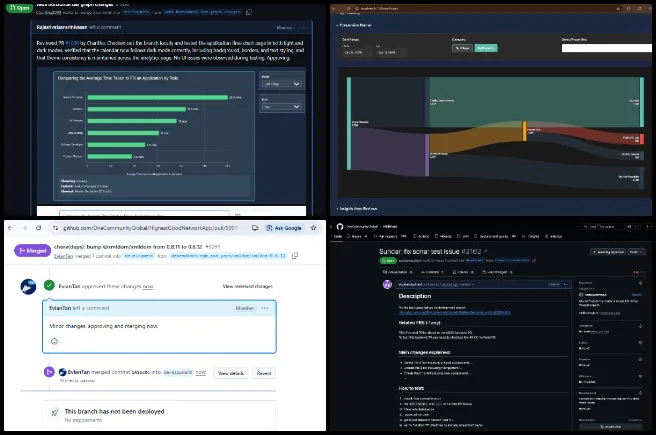The image size is (656, 435).
Task: Copy the dependabot branch name with the copy icon
Action: [295, 256]
